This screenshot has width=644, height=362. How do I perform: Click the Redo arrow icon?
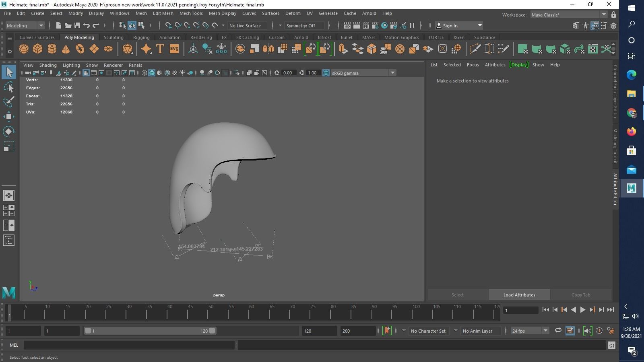(96, 25)
